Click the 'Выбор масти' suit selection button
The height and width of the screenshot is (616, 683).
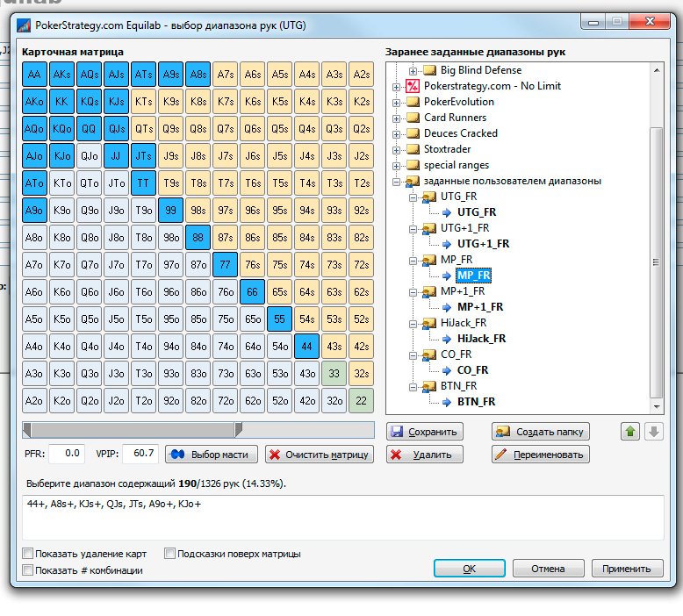212,455
